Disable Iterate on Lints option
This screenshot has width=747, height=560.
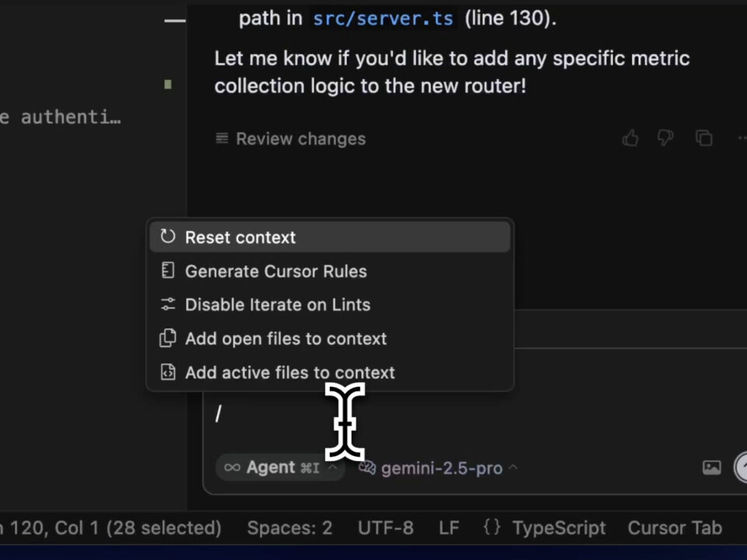pos(277,305)
